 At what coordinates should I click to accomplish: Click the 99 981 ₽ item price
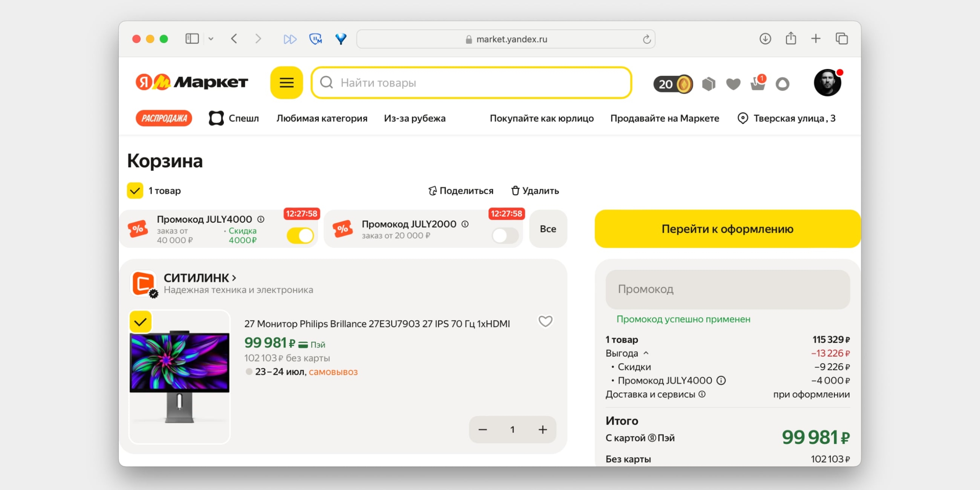[270, 343]
